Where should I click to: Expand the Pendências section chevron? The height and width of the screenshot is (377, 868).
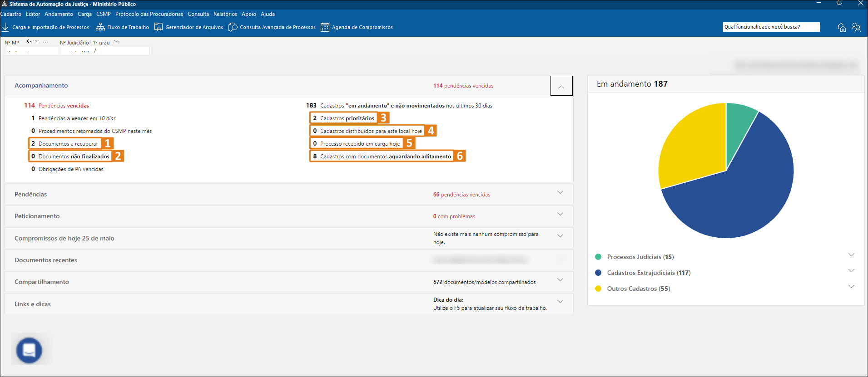pos(560,192)
